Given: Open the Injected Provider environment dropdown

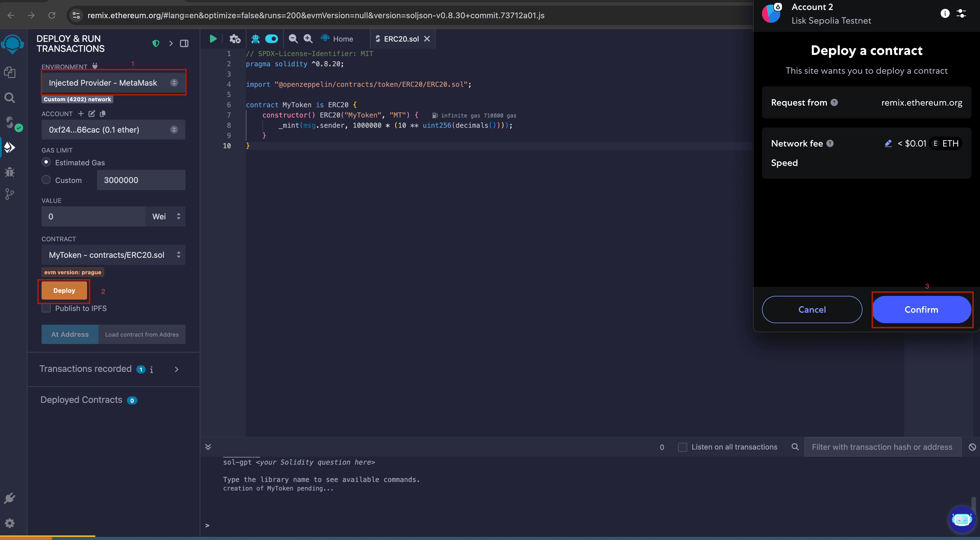Looking at the screenshot, I should click(113, 83).
